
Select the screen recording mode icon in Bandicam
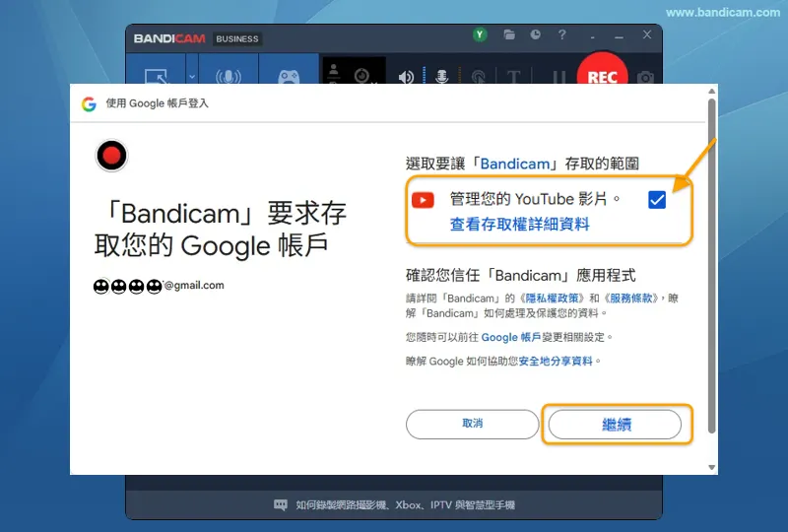coord(157,76)
